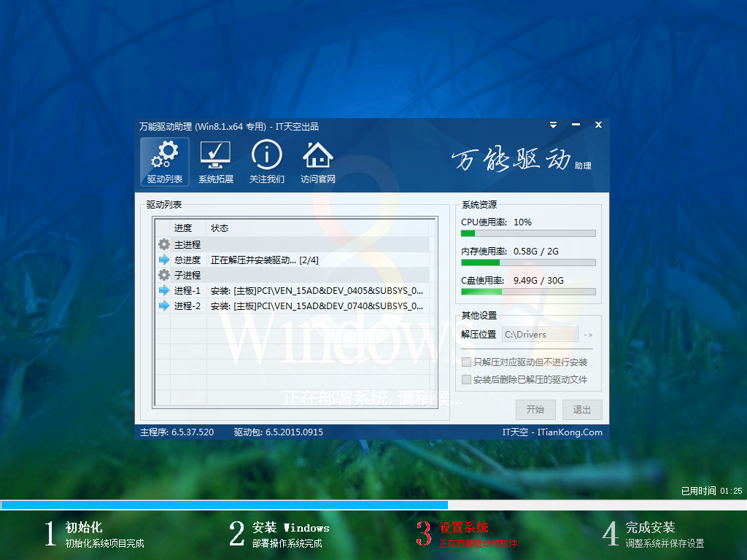Minimize the 万能驱动助理 window
This screenshot has width=747, height=560.
click(576, 125)
